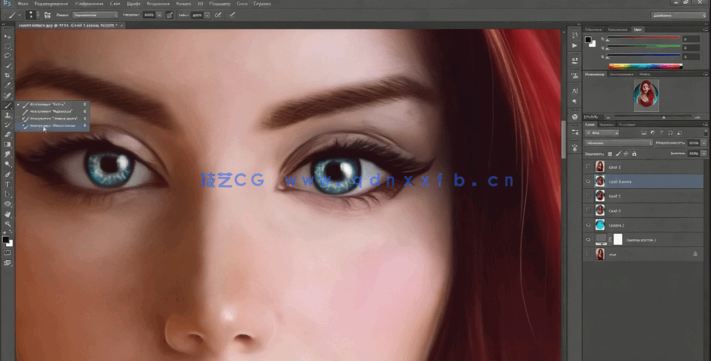Open the flow slider arrow
Viewport: 711px width, 361px height.
(x=207, y=15)
